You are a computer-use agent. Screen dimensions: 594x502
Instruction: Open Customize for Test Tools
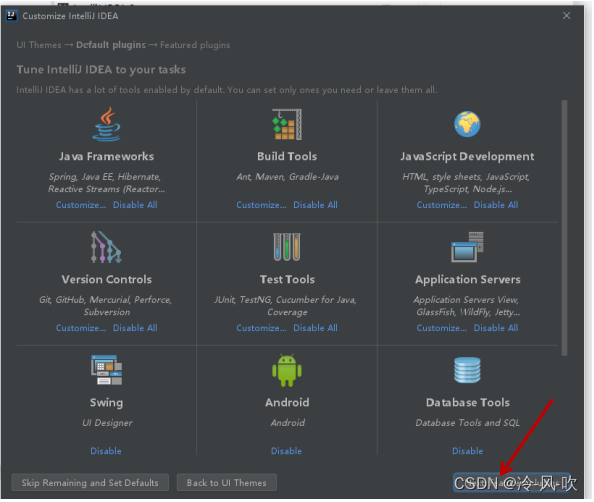click(261, 328)
